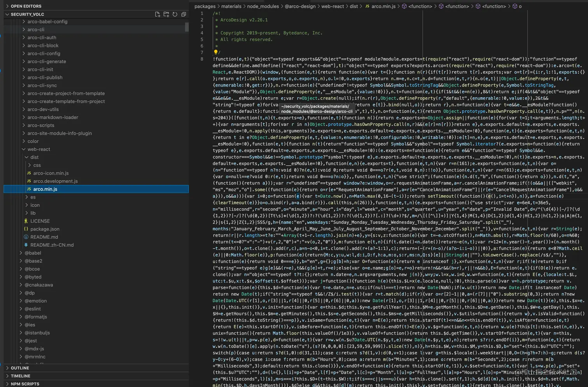The image size is (588, 387).
Task: Expand the @emotion folder
Action: click(21, 301)
